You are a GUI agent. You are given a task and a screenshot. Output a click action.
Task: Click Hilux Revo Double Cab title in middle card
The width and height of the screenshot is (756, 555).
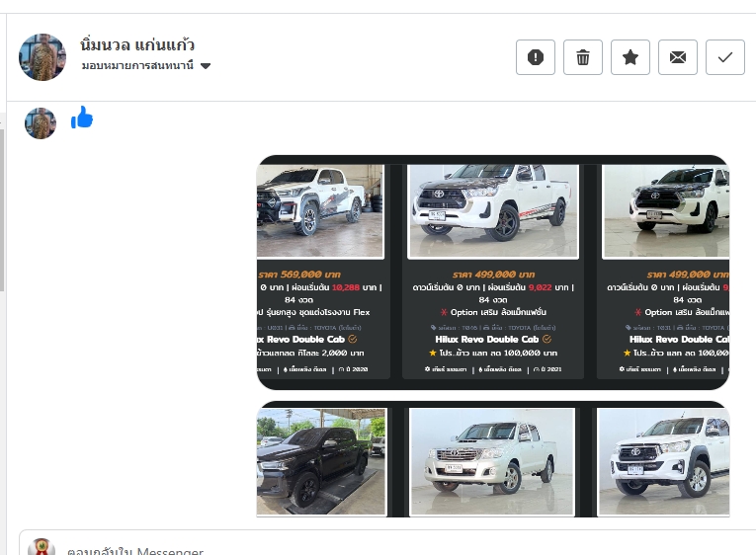coord(486,340)
